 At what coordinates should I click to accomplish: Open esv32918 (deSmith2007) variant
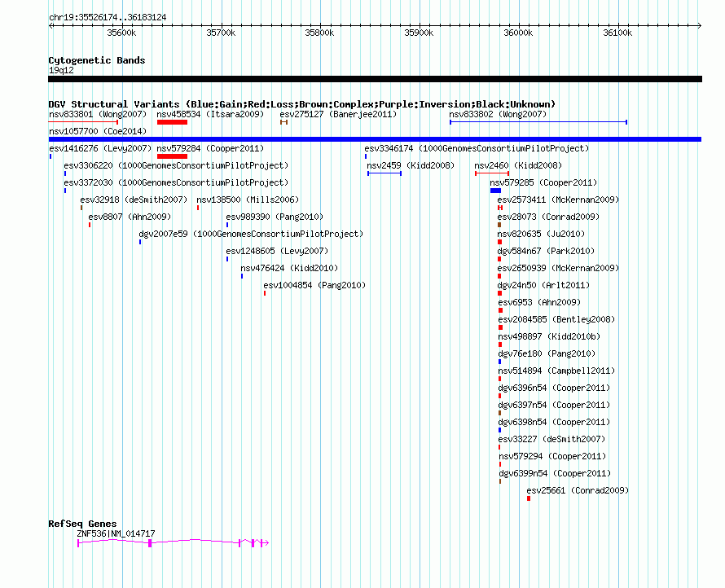[x=134, y=200]
